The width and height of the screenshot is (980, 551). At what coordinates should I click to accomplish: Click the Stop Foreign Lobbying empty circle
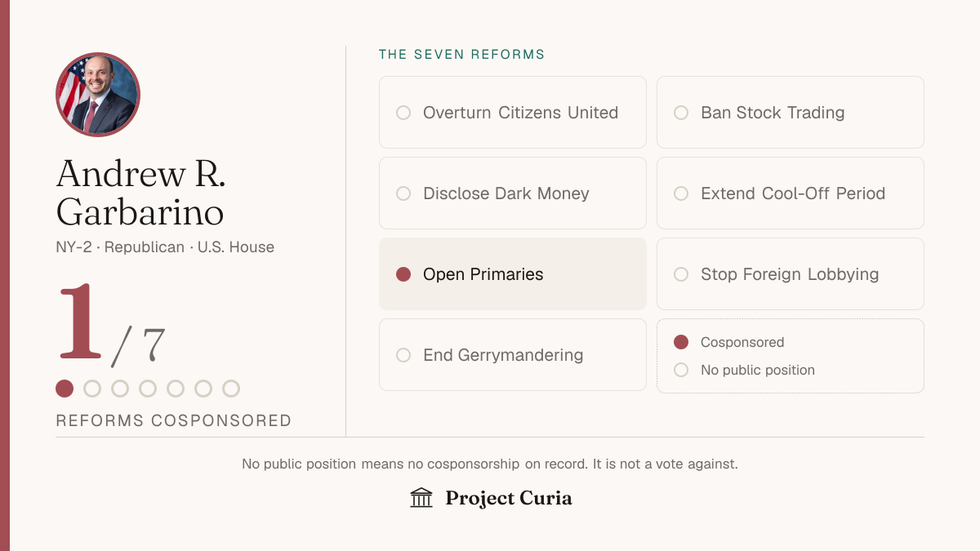coord(681,274)
